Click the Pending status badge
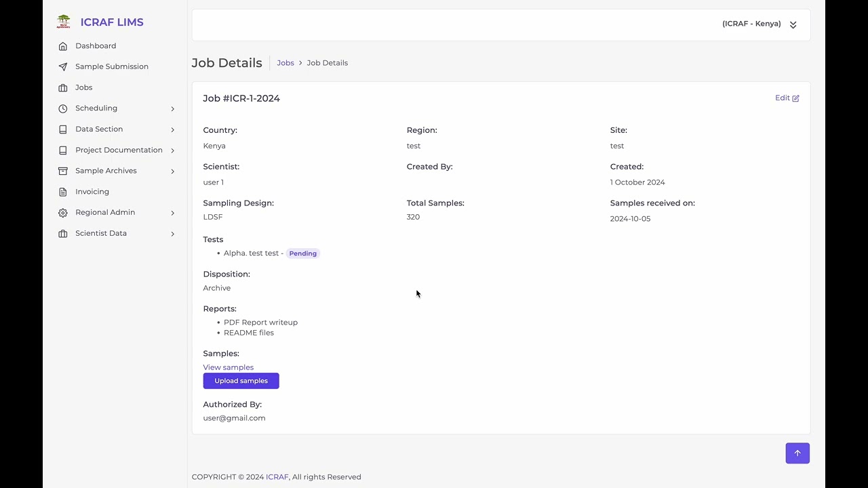Viewport: 868px width, 488px height. point(302,253)
